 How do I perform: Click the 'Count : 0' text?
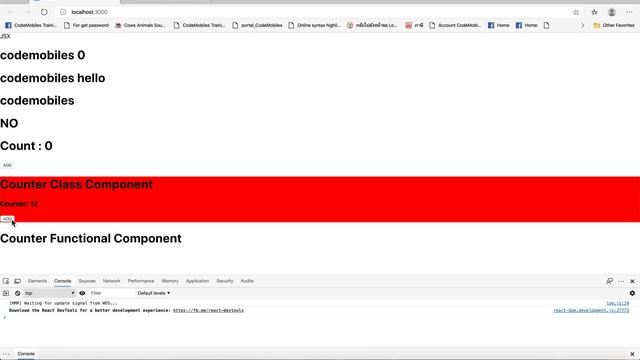coord(26,146)
